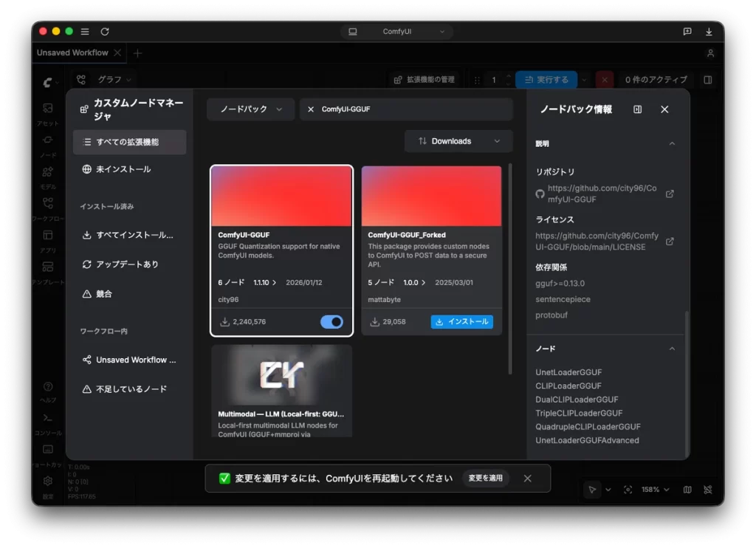Open the ヘルプ sidebar icon
756x548 pixels.
click(x=48, y=387)
